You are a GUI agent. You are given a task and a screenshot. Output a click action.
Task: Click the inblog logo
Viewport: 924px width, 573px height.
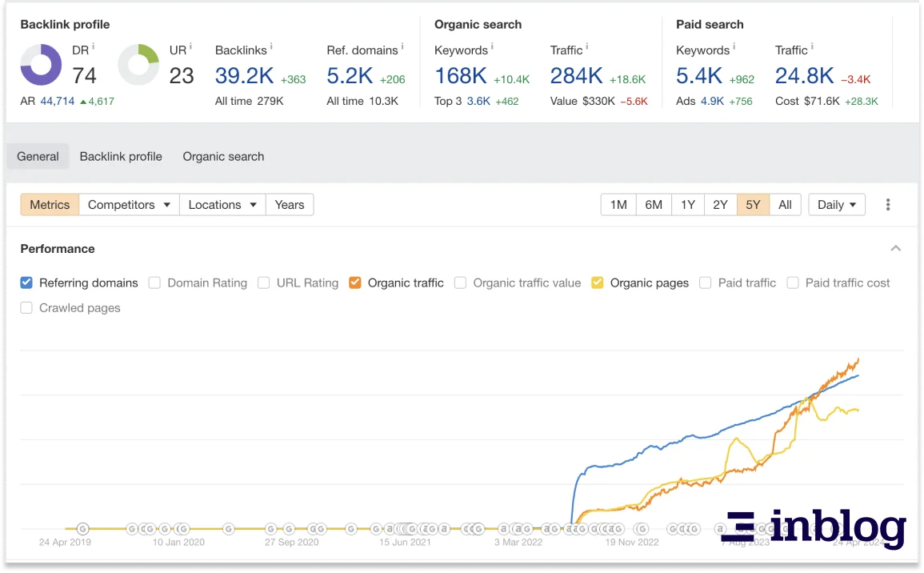click(x=814, y=528)
